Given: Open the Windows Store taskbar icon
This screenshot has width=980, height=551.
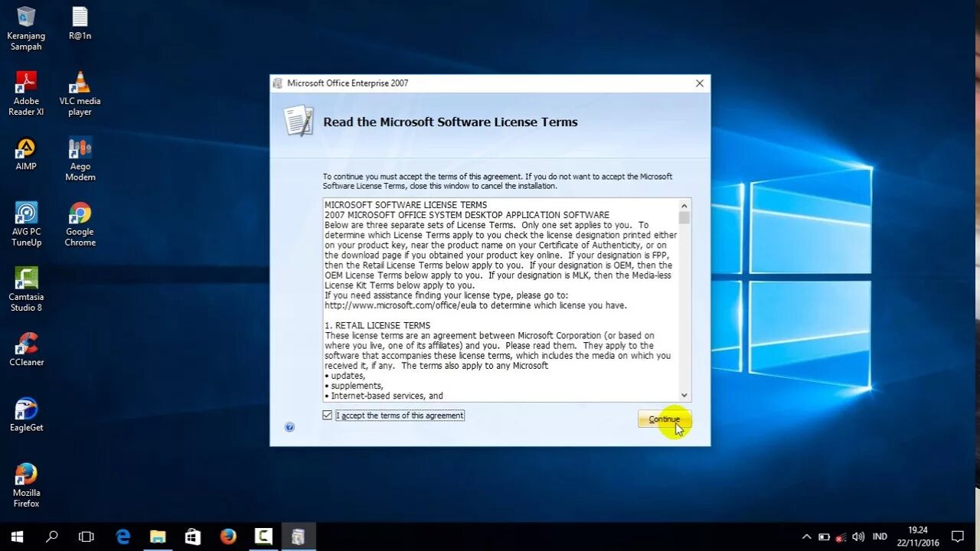Looking at the screenshot, I should tap(193, 536).
